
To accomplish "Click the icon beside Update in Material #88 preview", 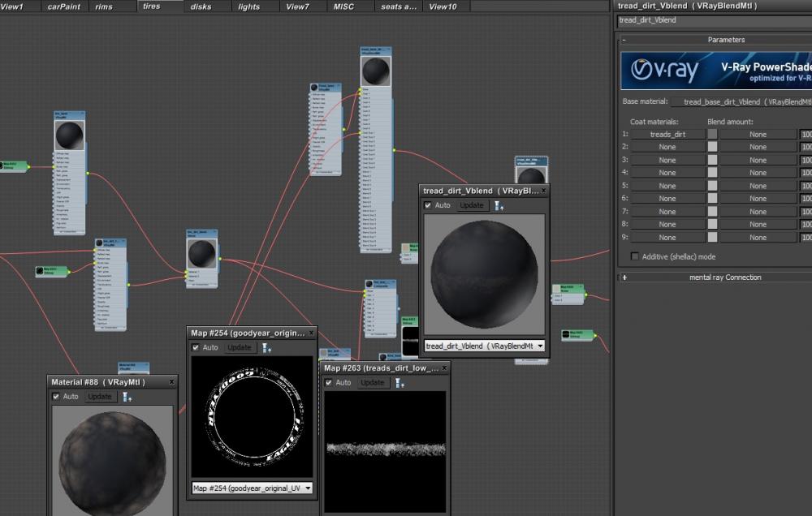I will click(126, 397).
